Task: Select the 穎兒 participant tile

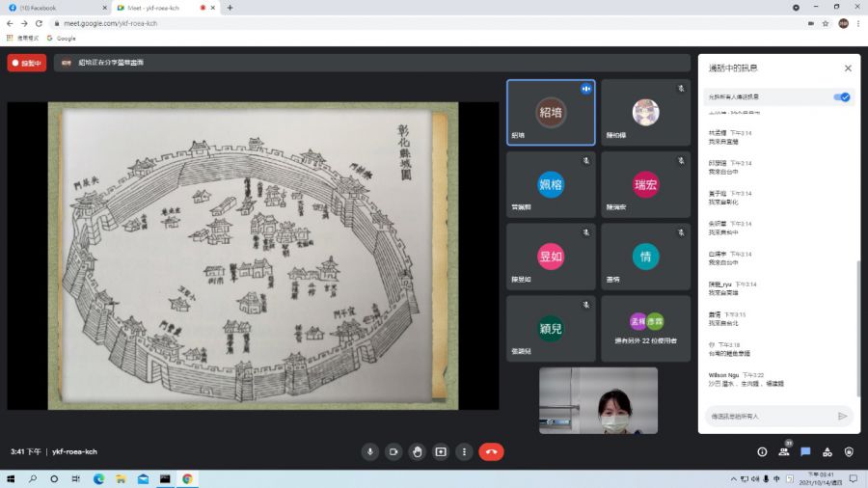Action: pyautogui.click(x=551, y=329)
